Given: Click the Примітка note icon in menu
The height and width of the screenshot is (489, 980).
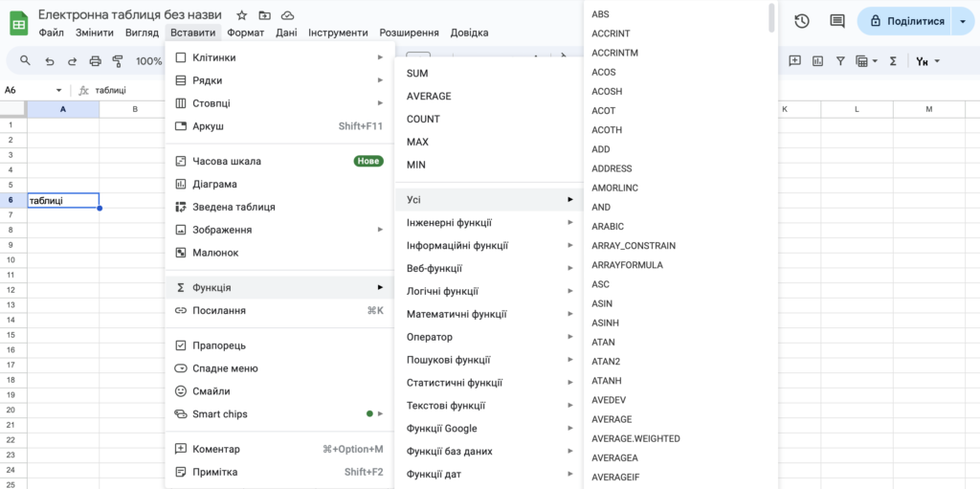Looking at the screenshot, I should (x=181, y=472).
